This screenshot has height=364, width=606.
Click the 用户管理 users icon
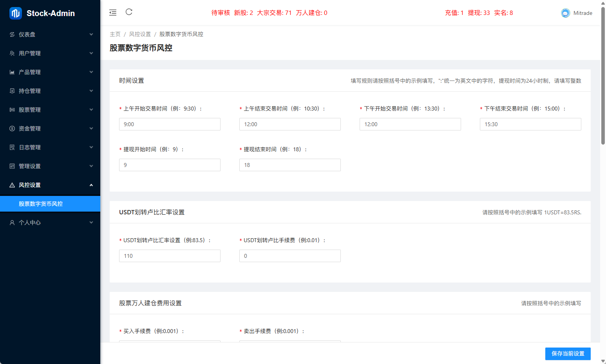pos(12,53)
